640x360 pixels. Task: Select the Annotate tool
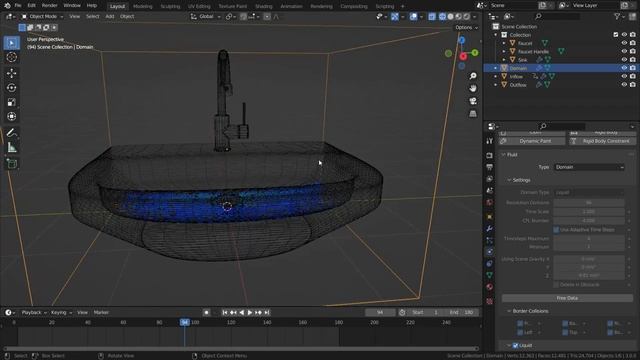(11, 133)
